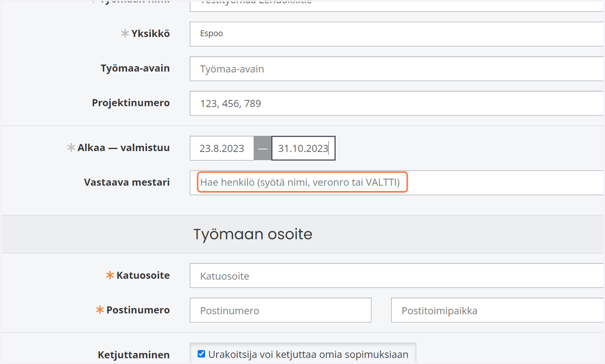Click the Katuosoite label
Screen dimensions: 605x364
click(x=143, y=275)
